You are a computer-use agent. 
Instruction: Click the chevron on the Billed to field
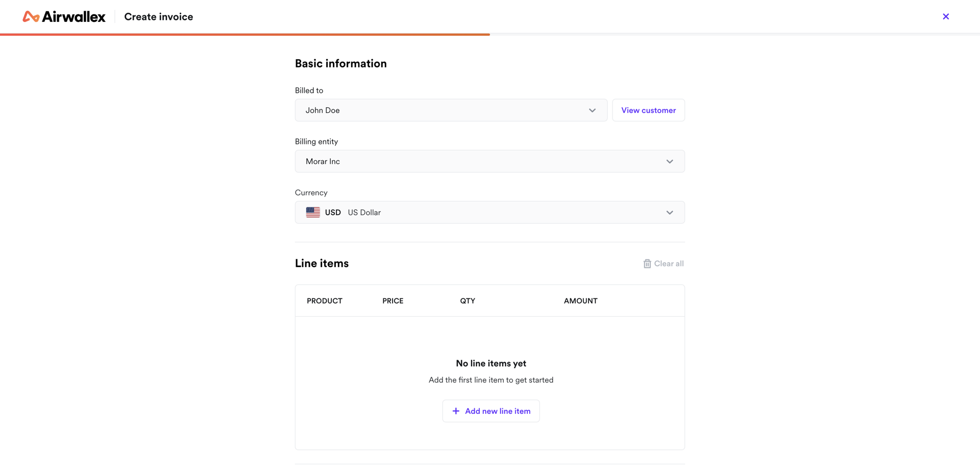[x=592, y=110]
